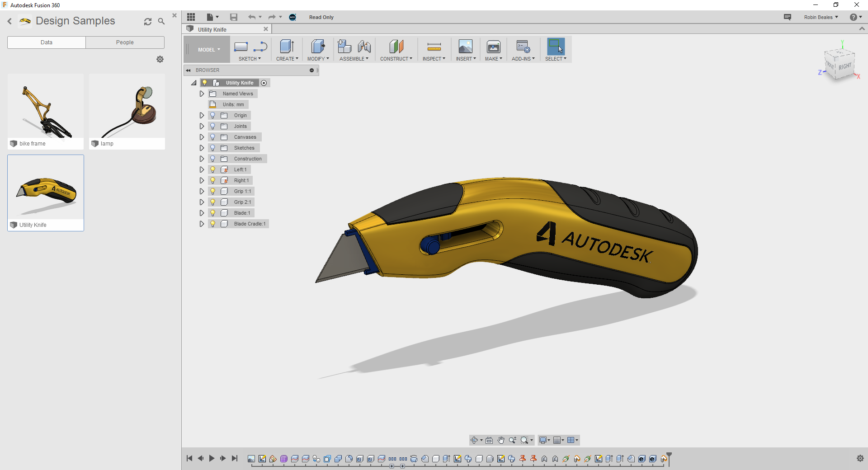The width and height of the screenshot is (868, 470).
Task: Click the Save disk icon
Action: click(234, 17)
